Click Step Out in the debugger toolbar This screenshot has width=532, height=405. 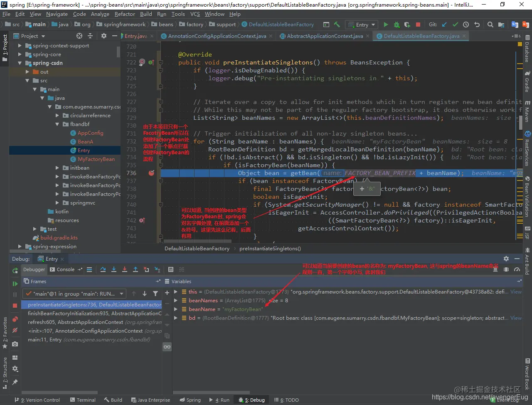135,269
